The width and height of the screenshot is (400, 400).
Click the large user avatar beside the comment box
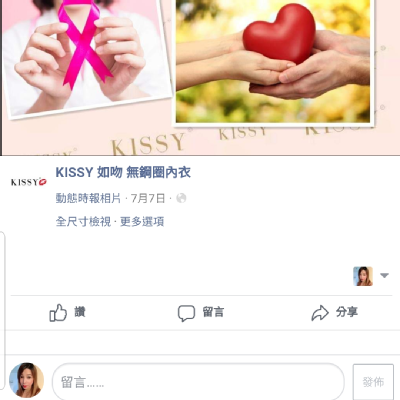coord(26,380)
